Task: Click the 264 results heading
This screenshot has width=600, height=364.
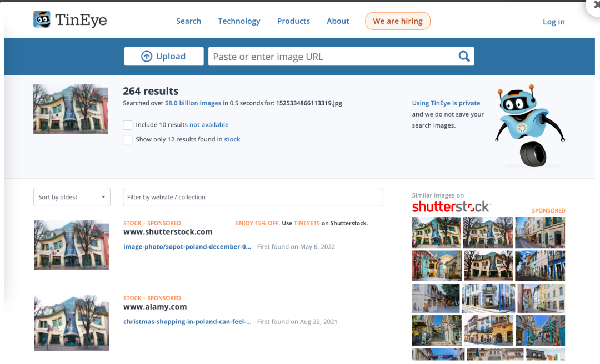Action: [151, 91]
